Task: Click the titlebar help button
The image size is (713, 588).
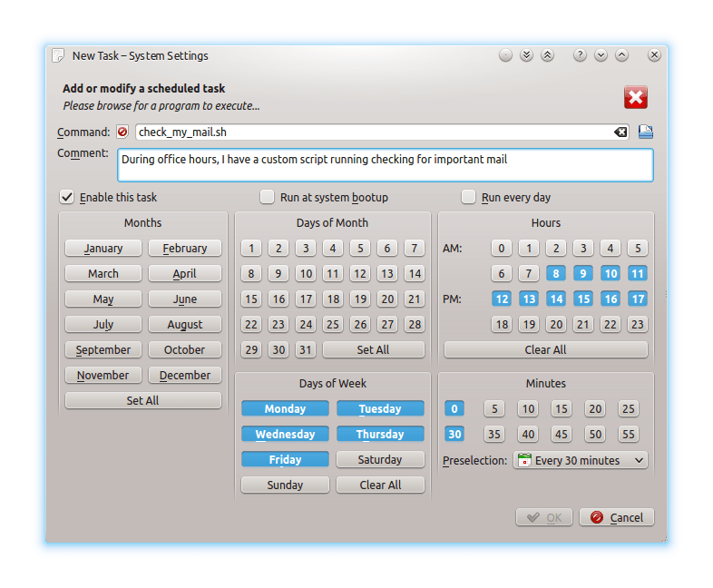Action: pyautogui.click(x=580, y=55)
